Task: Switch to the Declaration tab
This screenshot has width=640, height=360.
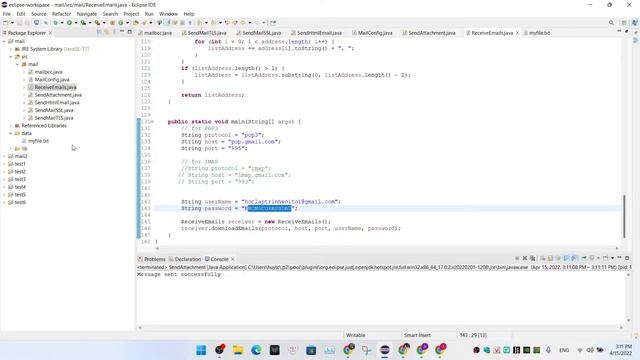Action: pos(185,259)
